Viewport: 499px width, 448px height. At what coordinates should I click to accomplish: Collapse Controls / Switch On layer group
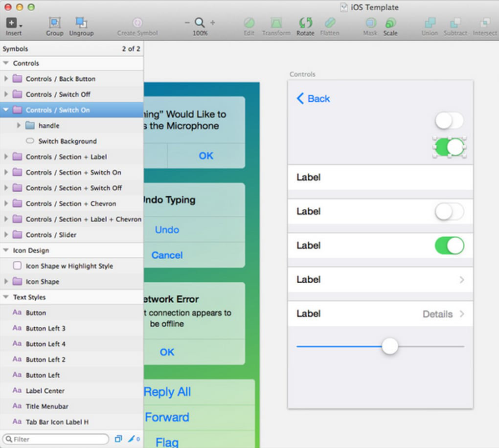click(6, 110)
